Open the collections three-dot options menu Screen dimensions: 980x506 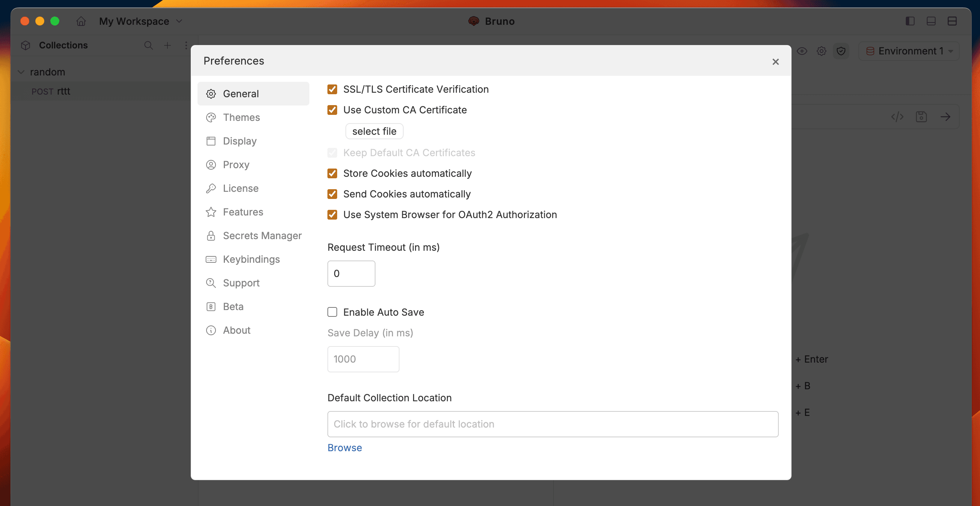[x=186, y=45]
